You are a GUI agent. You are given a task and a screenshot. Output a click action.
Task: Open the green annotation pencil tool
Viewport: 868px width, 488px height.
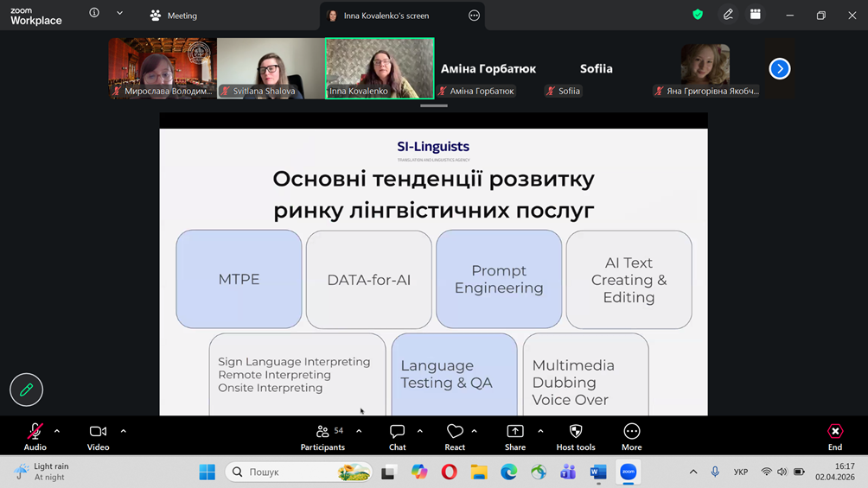click(x=26, y=390)
